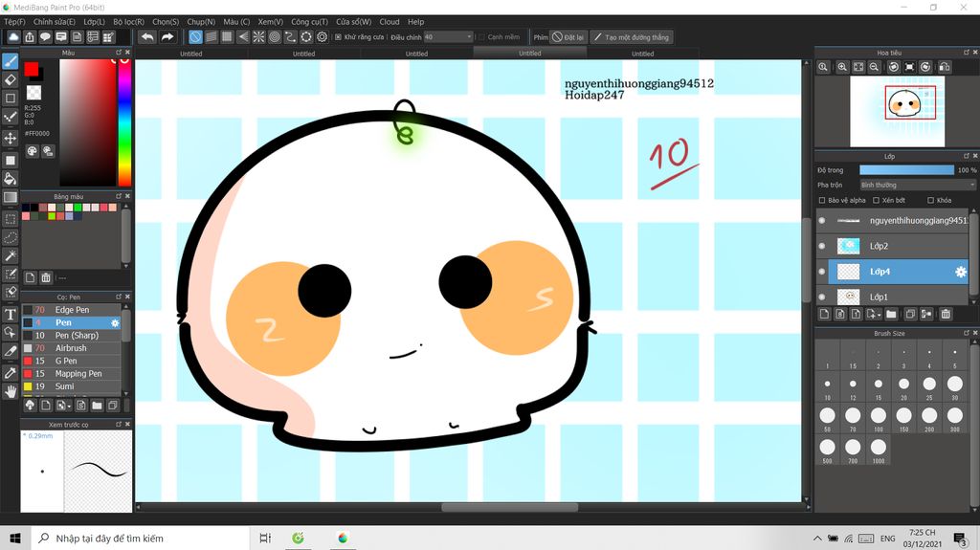Delete the selected layer with trash icon
The width and height of the screenshot is (980, 550).
[x=946, y=314]
